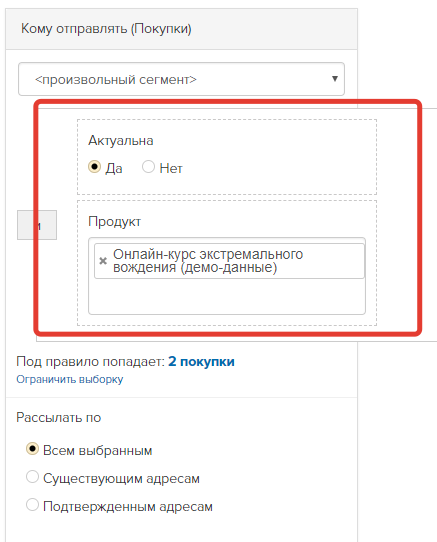437x542 pixels.
Task: Click the Существующим адресам label text
Action: click(x=121, y=479)
